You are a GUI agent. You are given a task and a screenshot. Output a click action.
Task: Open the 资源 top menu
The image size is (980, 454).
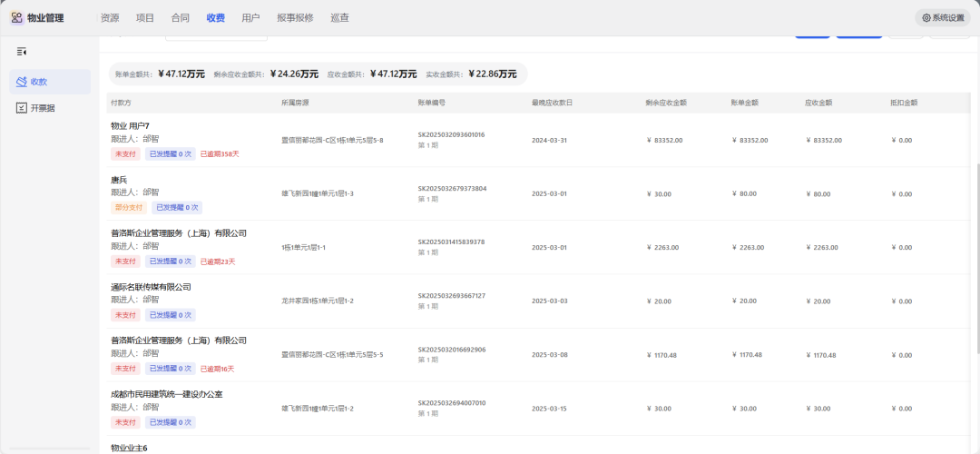click(x=110, y=18)
